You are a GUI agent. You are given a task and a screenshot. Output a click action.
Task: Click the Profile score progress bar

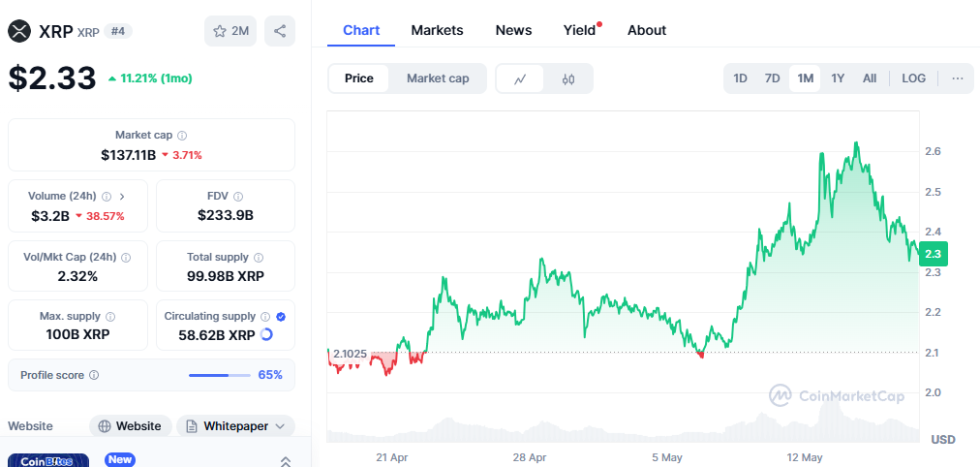point(219,375)
